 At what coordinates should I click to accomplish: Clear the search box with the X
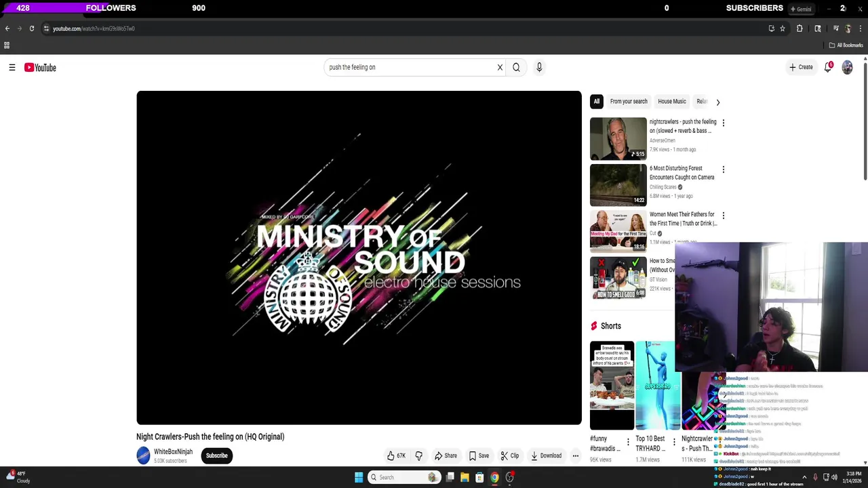pos(500,67)
